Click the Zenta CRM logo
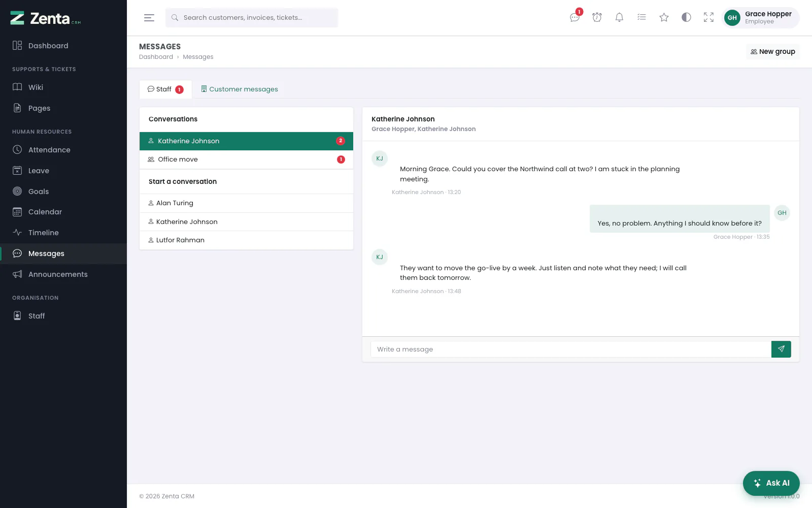The width and height of the screenshot is (812, 508). click(46, 18)
